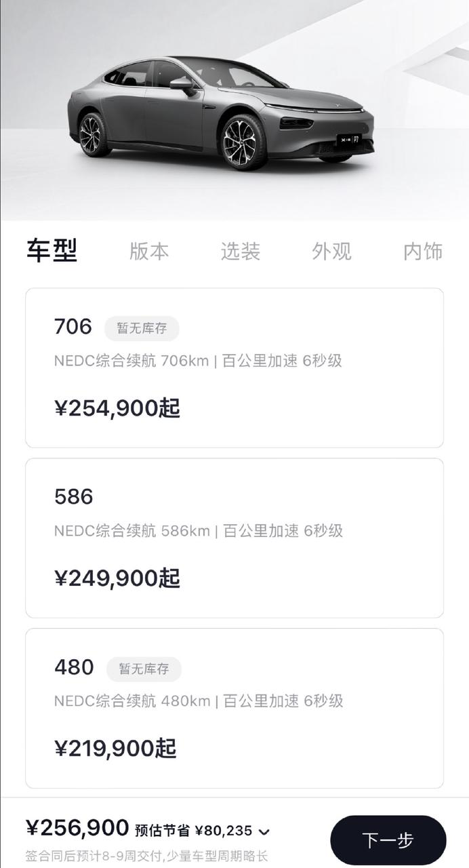The width and height of the screenshot is (469, 868).
Task: Open the 选装 options tab
Action: tap(241, 251)
